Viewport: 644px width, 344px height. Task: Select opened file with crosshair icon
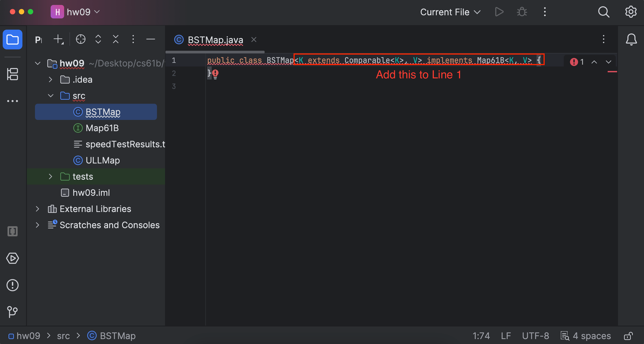(x=80, y=39)
